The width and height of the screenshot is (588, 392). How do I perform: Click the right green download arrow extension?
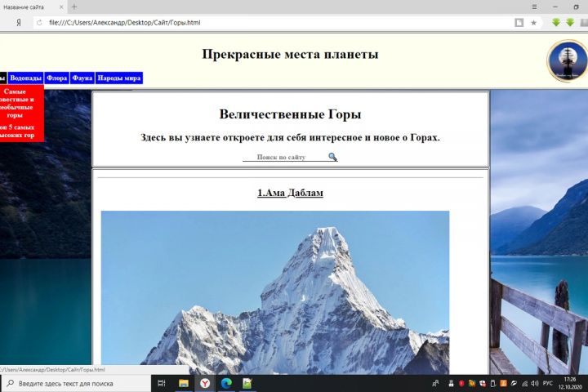pyautogui.click(x=570, y=23)
